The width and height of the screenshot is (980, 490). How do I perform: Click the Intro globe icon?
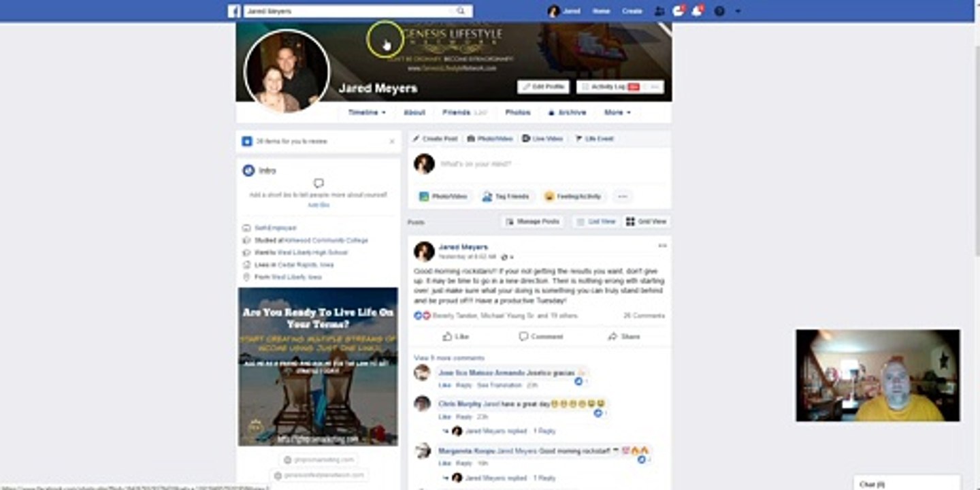pos(248,171)
